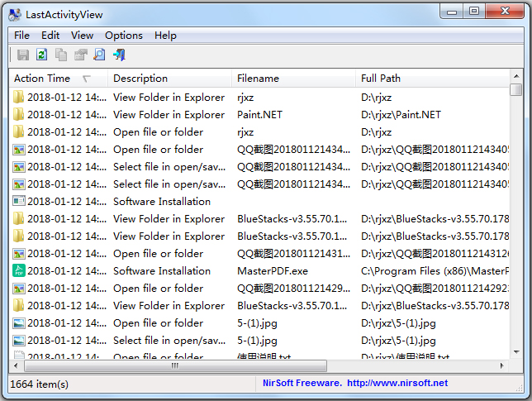
Task: Open the File menu
Action: (21, 36)
